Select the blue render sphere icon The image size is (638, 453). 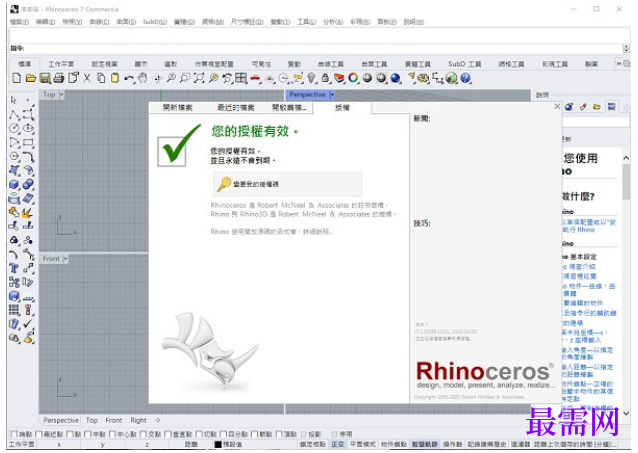(x=395, y=78)
